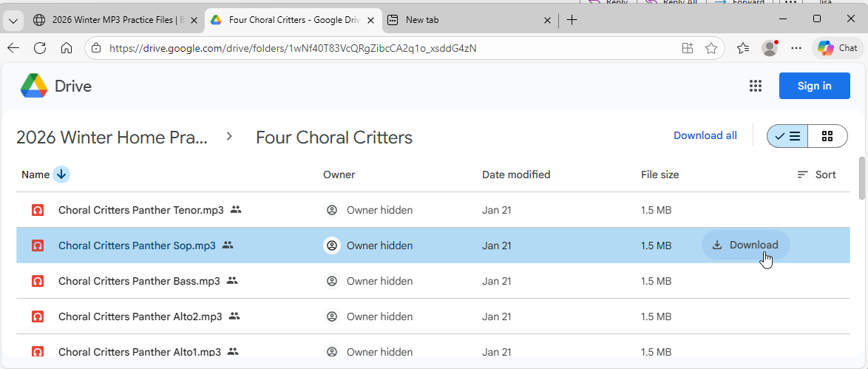Open the Copilot Chat icon

(838, 48)
